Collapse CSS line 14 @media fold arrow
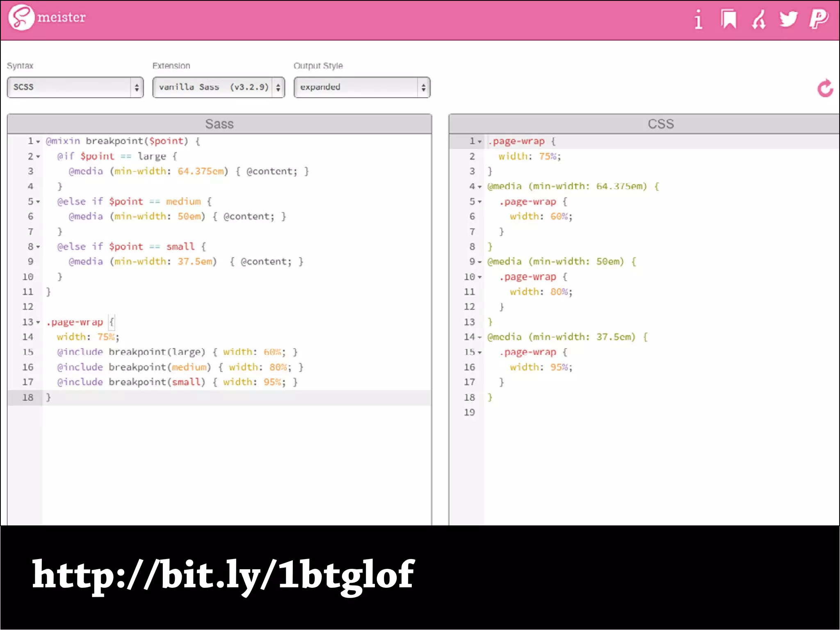The image size is (840, 630). 479,338
